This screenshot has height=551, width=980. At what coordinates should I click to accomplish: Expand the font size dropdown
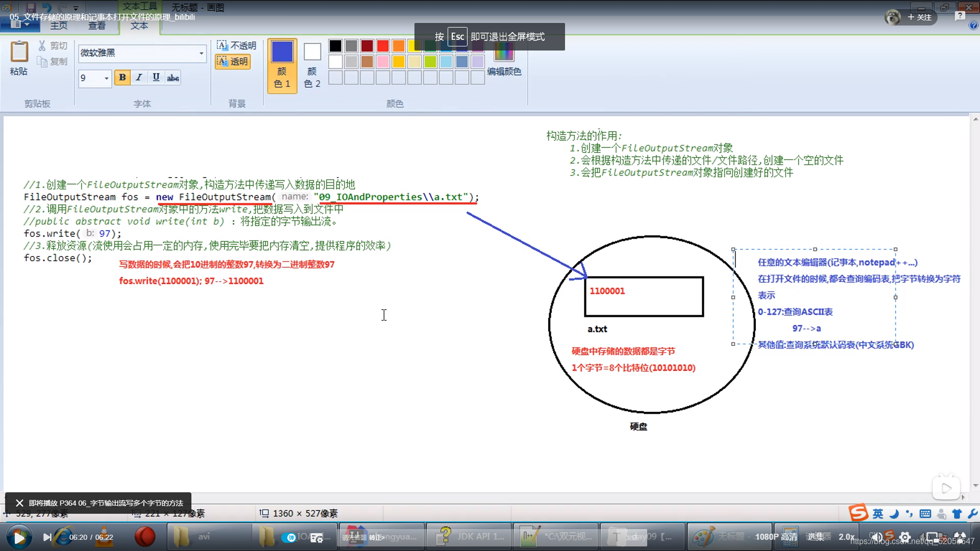coord(106,78)
